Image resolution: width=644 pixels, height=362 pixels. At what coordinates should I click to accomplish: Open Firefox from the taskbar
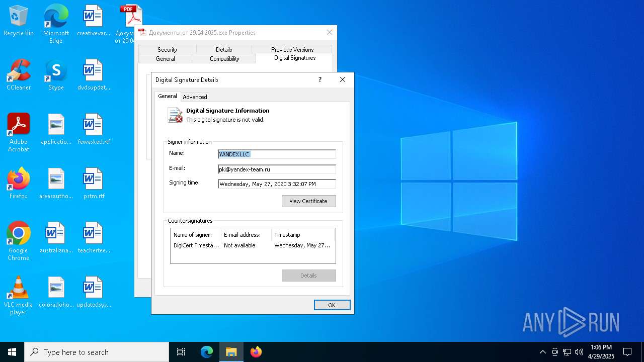tap(256, 352)
